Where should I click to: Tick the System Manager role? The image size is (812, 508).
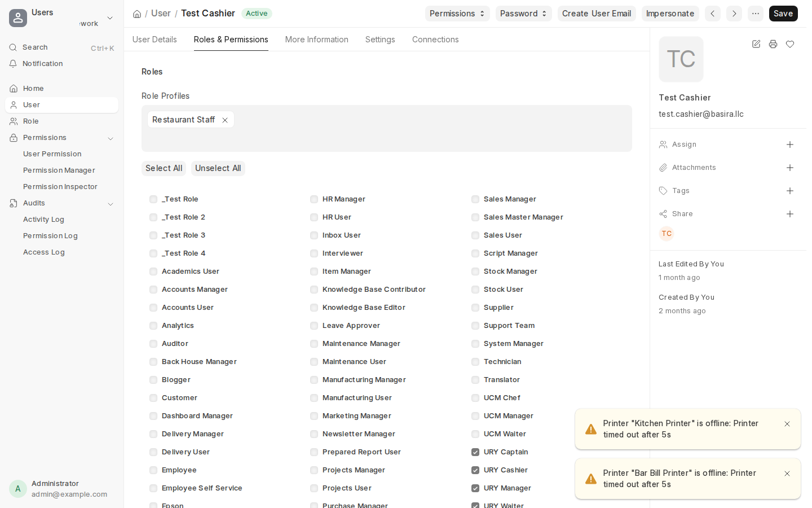(x=475, y=344)
